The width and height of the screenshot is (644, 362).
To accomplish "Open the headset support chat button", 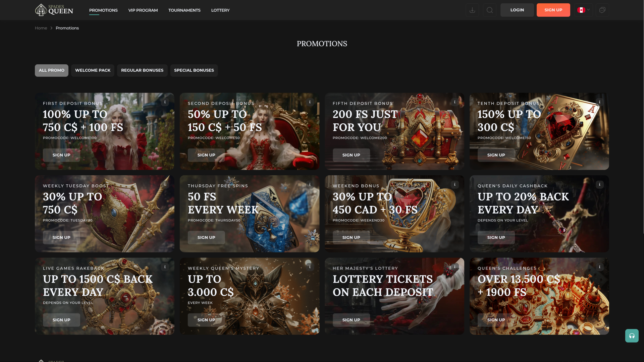I will click(x=632, y=336).
